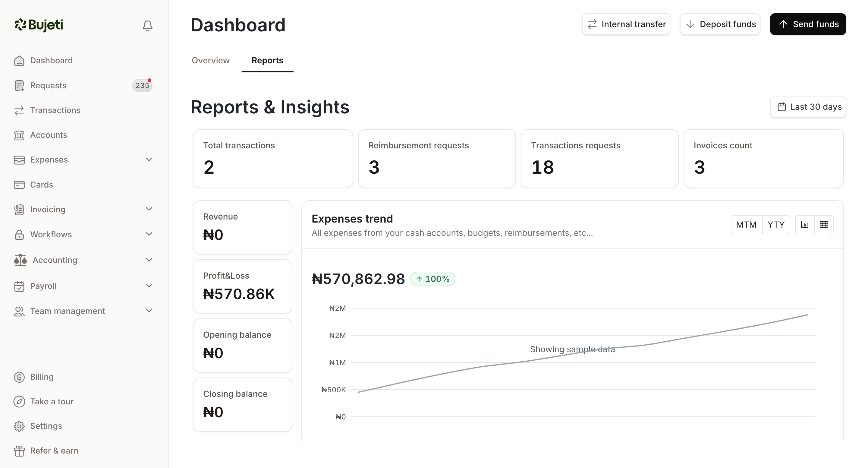Switch to the Overview tab
Image resolution: width=868 pixels, height=468 pixels.
pos(211,60)
